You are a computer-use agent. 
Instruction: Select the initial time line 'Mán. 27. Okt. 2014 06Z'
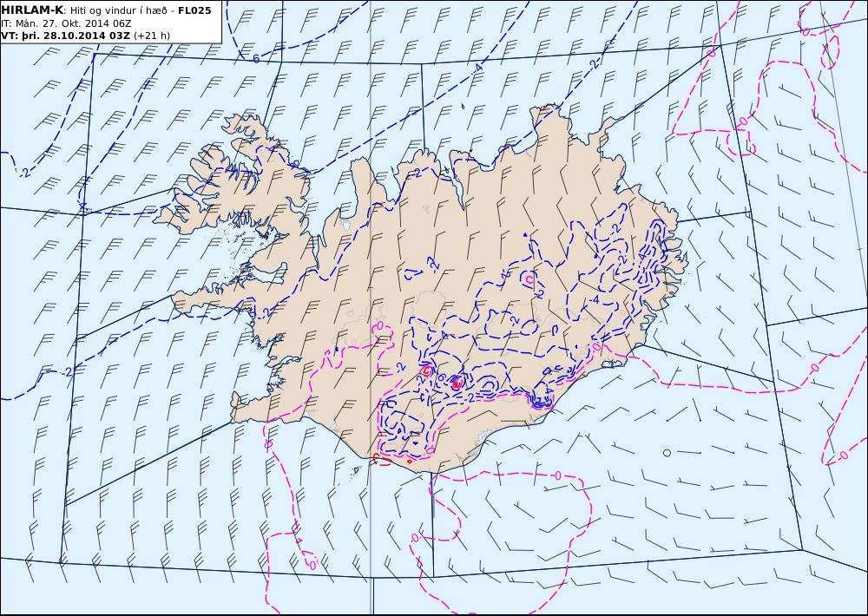74,23
